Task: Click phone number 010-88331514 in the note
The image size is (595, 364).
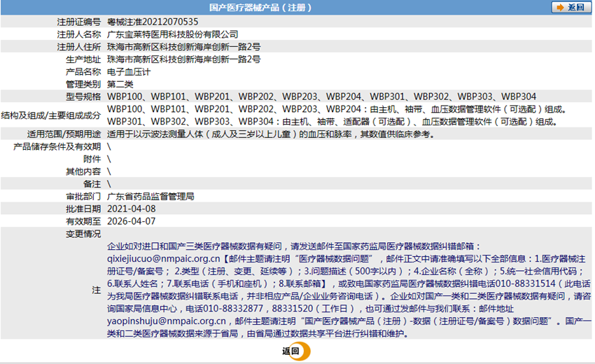Action: 526,284
